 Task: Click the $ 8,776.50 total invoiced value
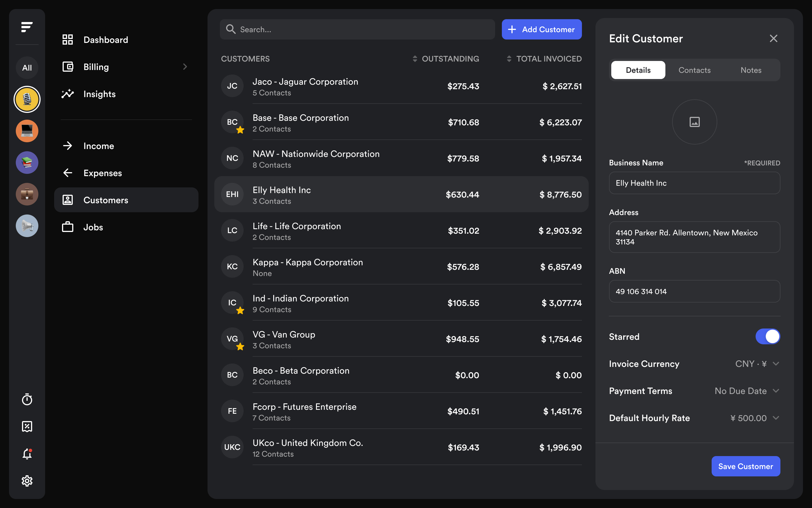(x=560, y=194)
